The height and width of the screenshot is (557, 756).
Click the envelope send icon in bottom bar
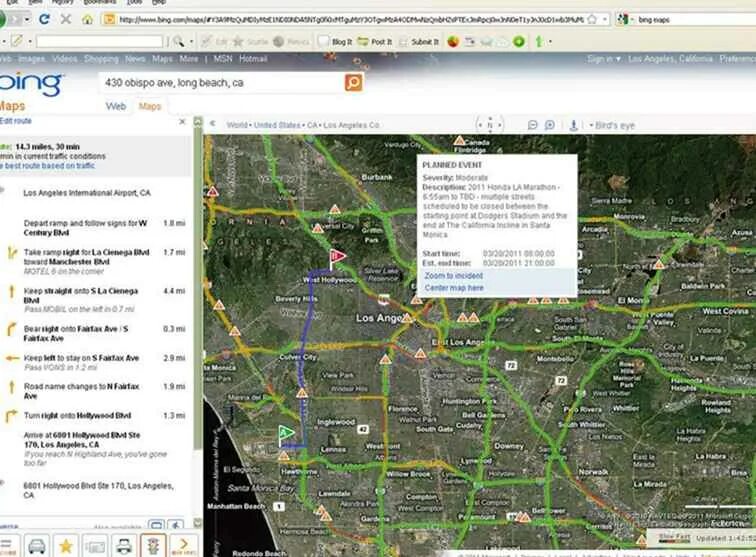click(94, 546)
